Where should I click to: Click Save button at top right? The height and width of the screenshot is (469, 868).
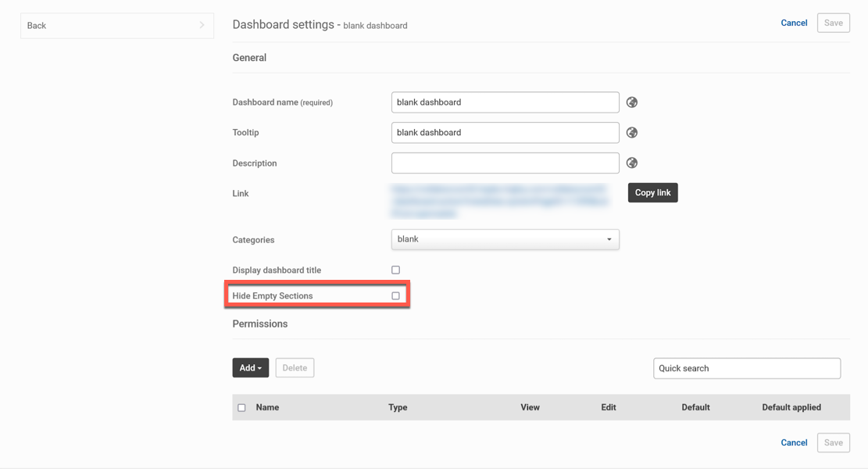[x=833, y=23]
